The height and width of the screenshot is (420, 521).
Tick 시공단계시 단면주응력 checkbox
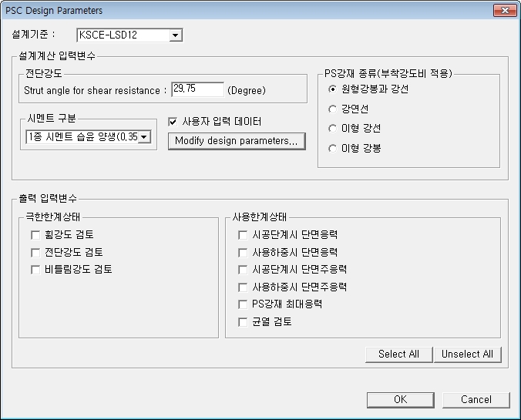pyautogui.click(x=243, y=270)
